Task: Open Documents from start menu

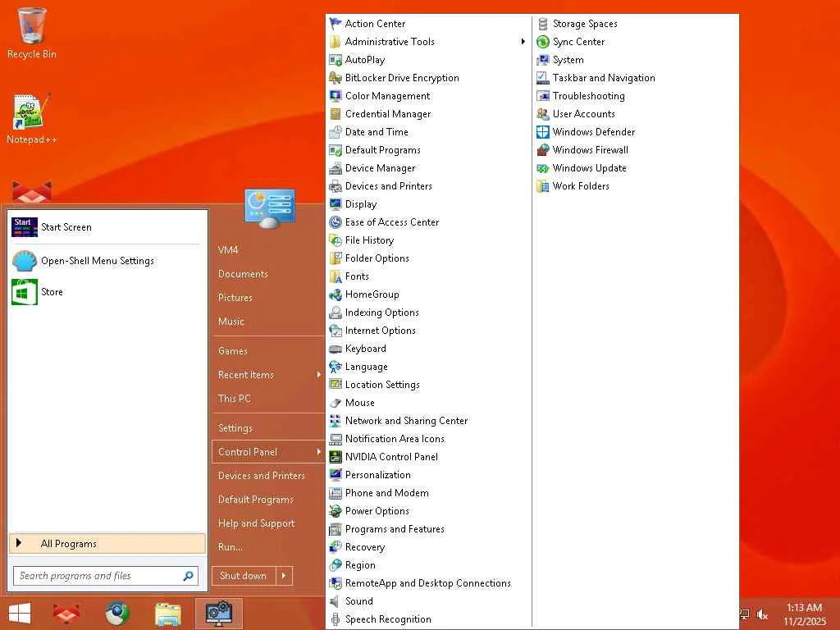Action: coord(243,274)
